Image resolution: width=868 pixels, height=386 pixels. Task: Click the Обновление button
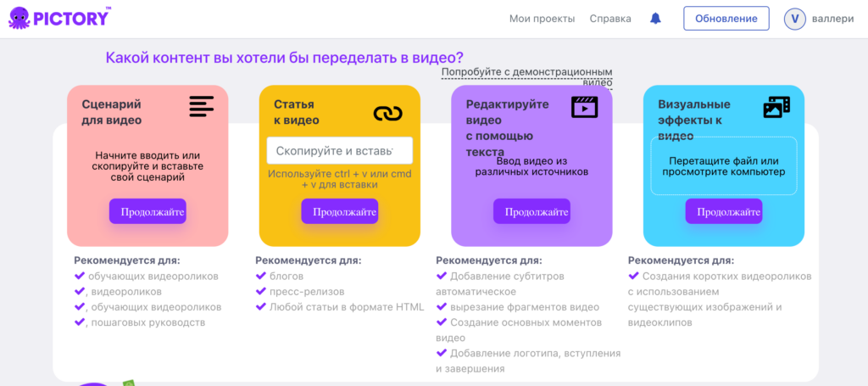pyautogui.click(x=726, y=19)
